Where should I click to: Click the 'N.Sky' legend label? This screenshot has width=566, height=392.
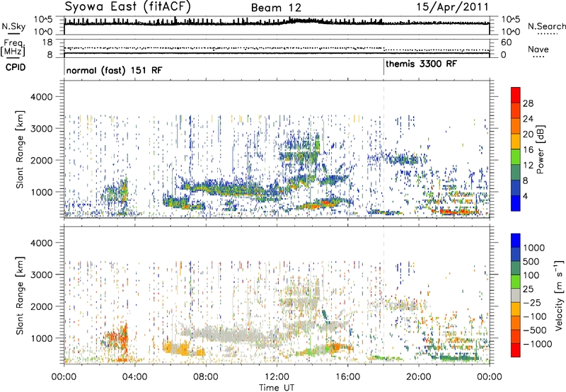point(13,26)
